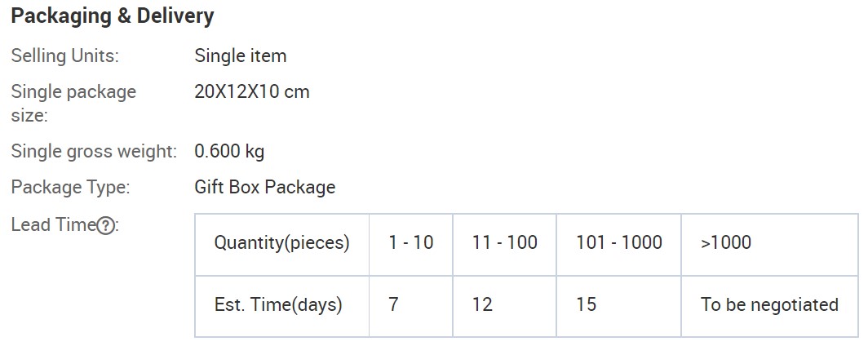
Task: Click the Lead Time label text
Action: (x=54, y=224)
